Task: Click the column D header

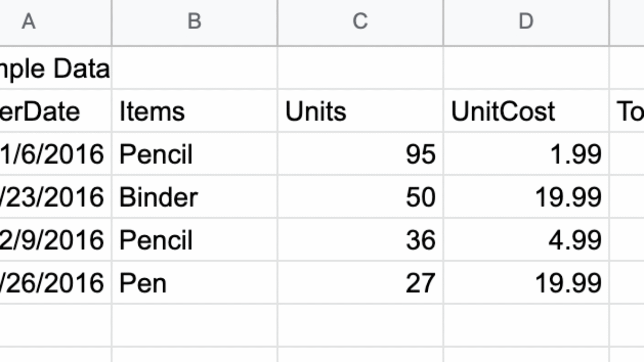Action: [x=526, y=22]
